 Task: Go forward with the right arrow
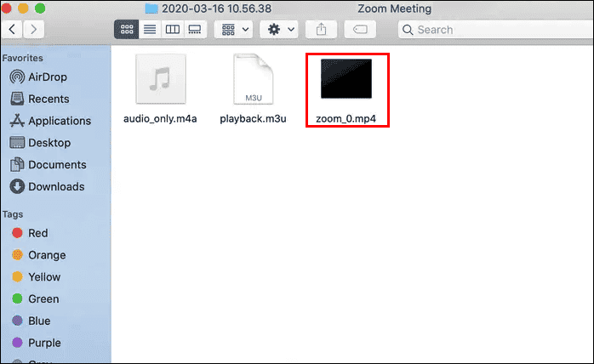pyautogui.click(x=34, y=30)
